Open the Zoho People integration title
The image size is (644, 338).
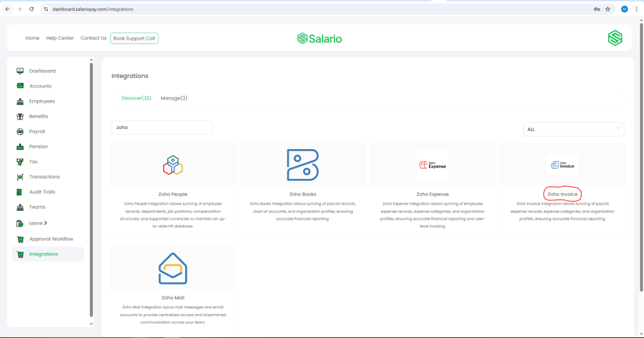(x=173, y=194)
